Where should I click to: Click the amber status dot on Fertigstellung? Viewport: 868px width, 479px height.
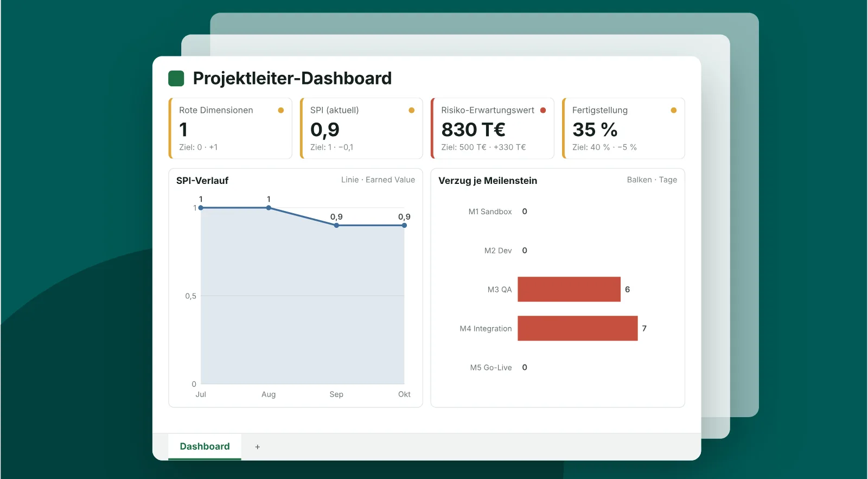[674, 110]
